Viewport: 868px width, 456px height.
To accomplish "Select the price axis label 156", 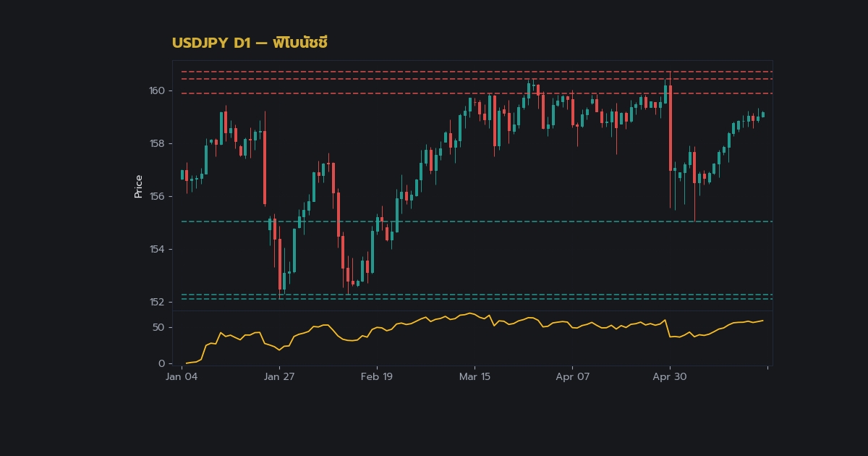I will (x=158, y=196).
